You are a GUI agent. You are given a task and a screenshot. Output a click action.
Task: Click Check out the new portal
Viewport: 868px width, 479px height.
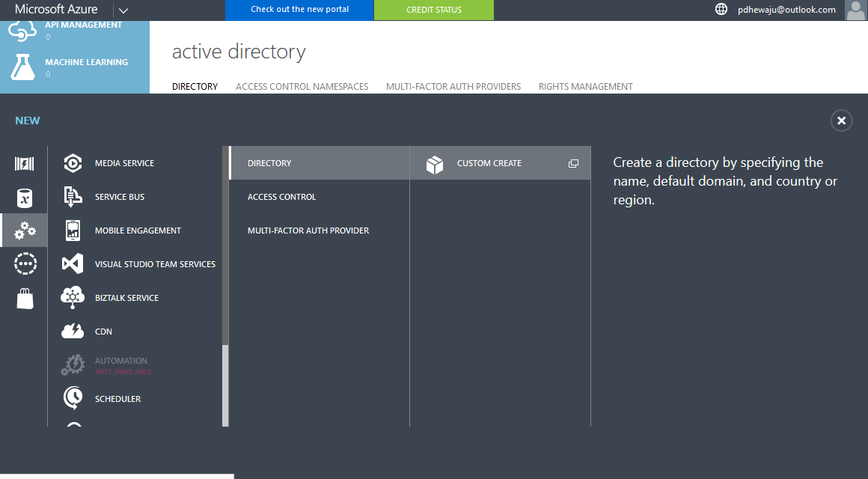click(299, 10)
